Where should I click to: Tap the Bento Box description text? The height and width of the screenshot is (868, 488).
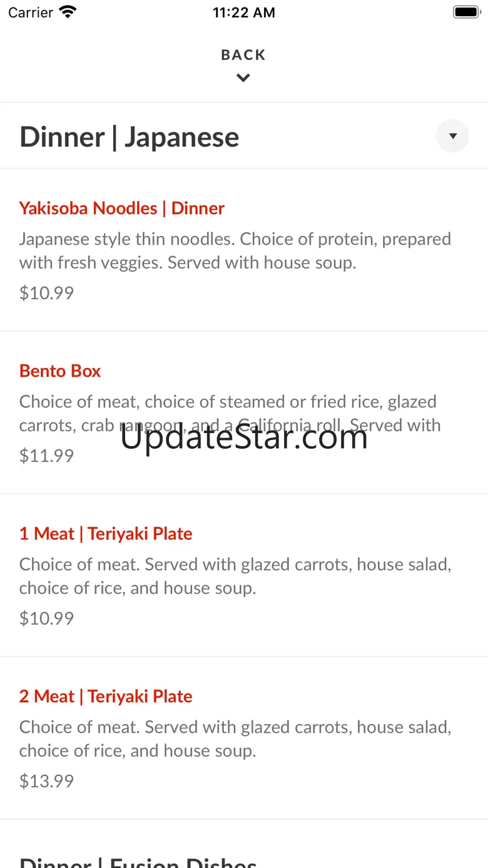coord(230,413)
